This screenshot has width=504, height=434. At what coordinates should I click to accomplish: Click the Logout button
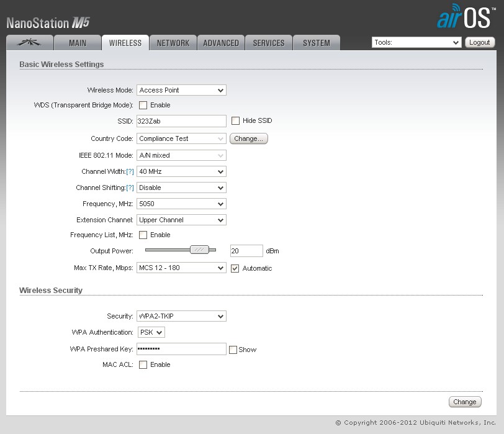(x=480, y=42)
